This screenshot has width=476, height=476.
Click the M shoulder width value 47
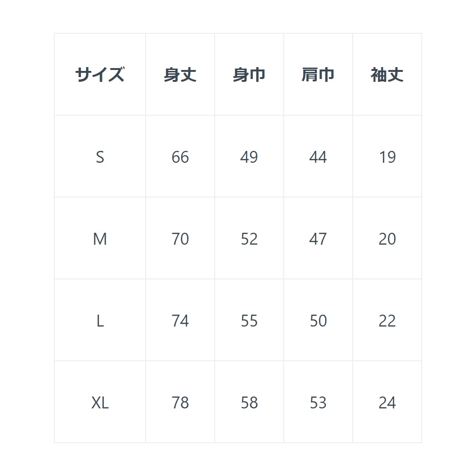tap(318, 238)
